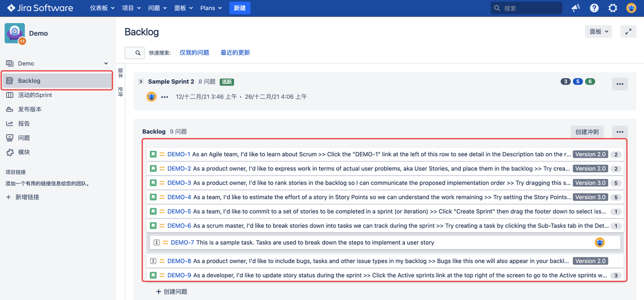Click the Demo project avatar icon
Image resolution: width=644 pixels, height=300 pixels.
point(15,33)
